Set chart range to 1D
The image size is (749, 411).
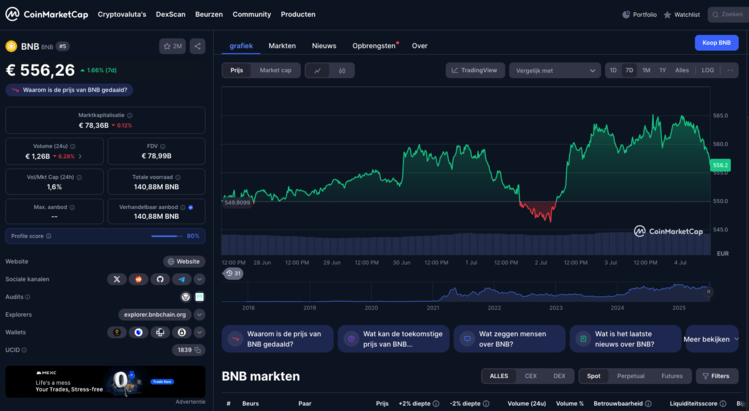613,70
